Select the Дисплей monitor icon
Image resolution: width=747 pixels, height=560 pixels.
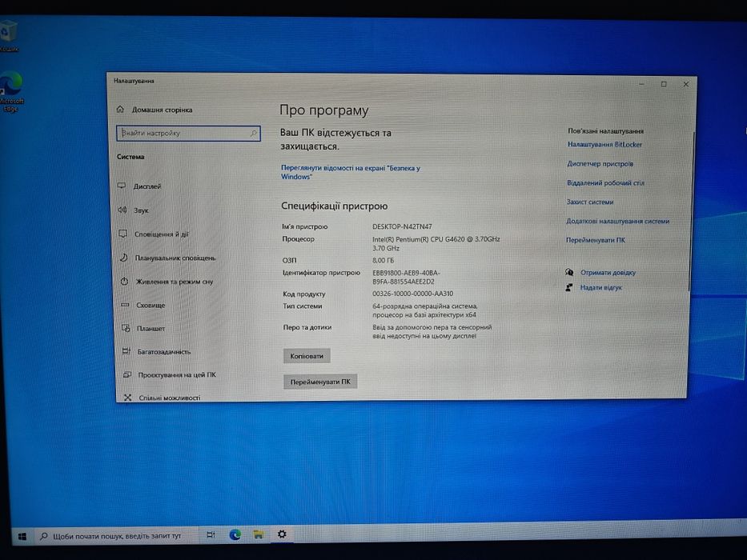coord(122,186)
